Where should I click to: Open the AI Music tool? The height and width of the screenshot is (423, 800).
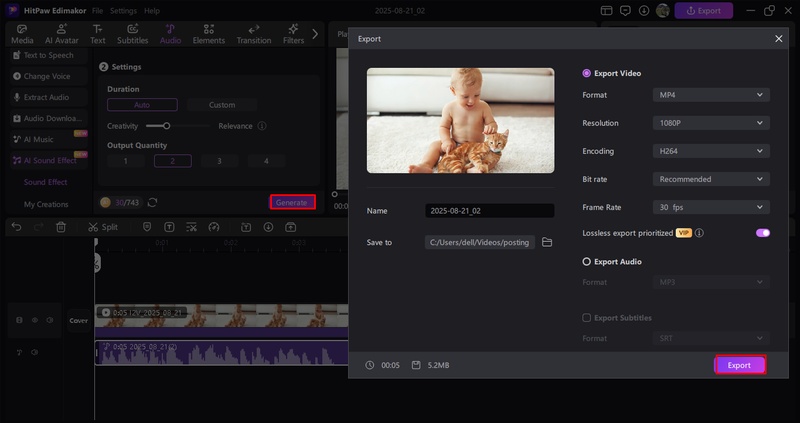click(48, 139)
